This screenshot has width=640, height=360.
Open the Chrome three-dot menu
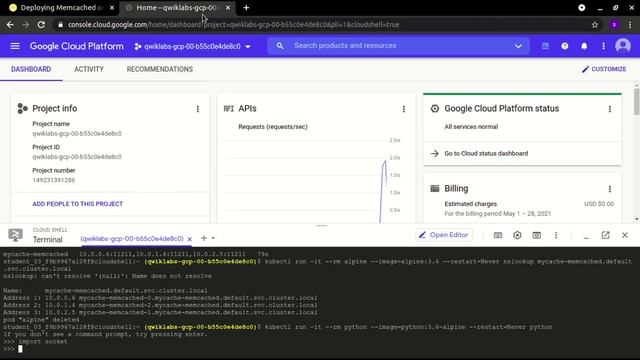[x=630, y=25]
